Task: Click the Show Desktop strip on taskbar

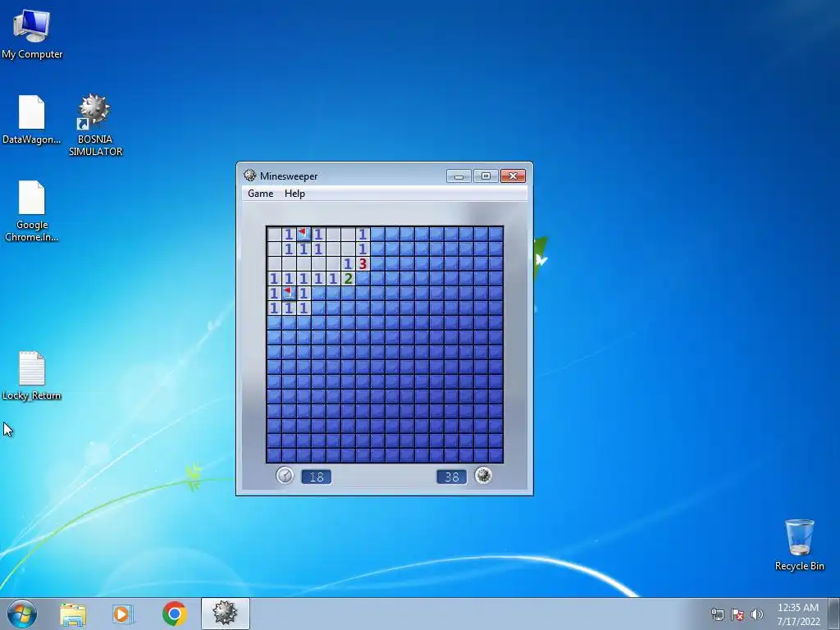Action: point(834,614)
